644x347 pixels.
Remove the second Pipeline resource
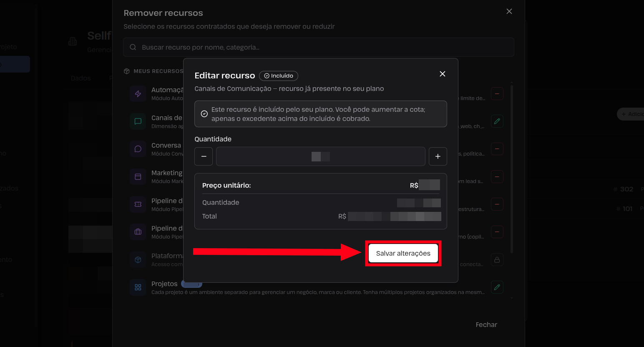pyautogui.click(x=497, y=232)
